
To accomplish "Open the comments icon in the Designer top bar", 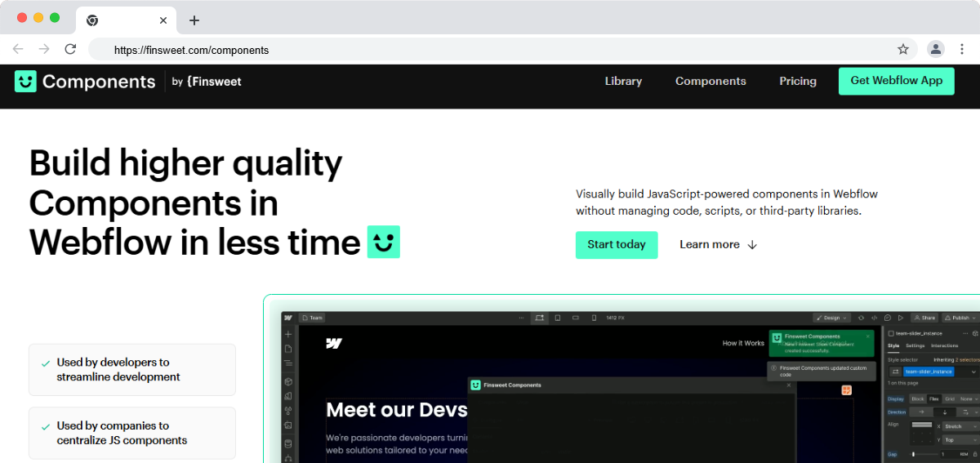I will (888, 318).
